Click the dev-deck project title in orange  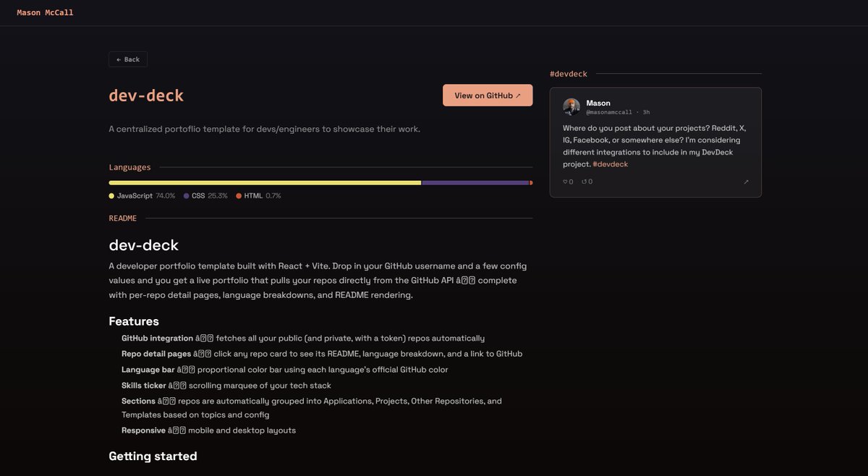click(x=146, y=95)
